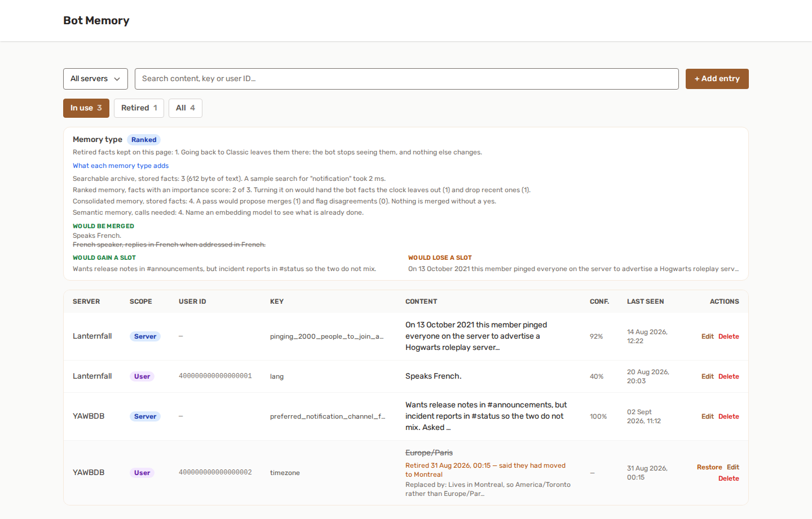Click the LAST SEEN column header
Screen dimensions: 812x519
click(645, 301)
